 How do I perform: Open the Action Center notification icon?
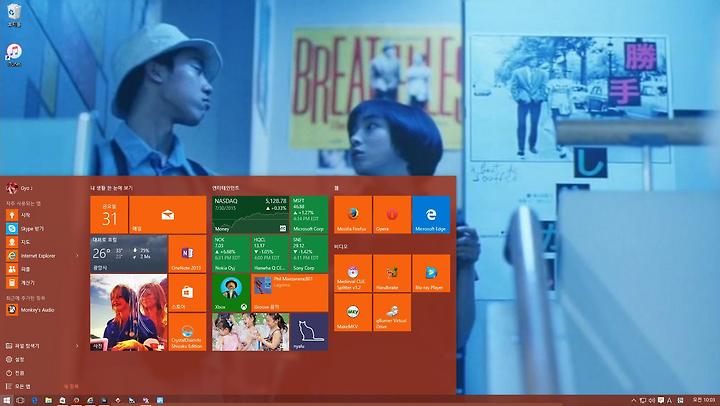click(660, 400)
